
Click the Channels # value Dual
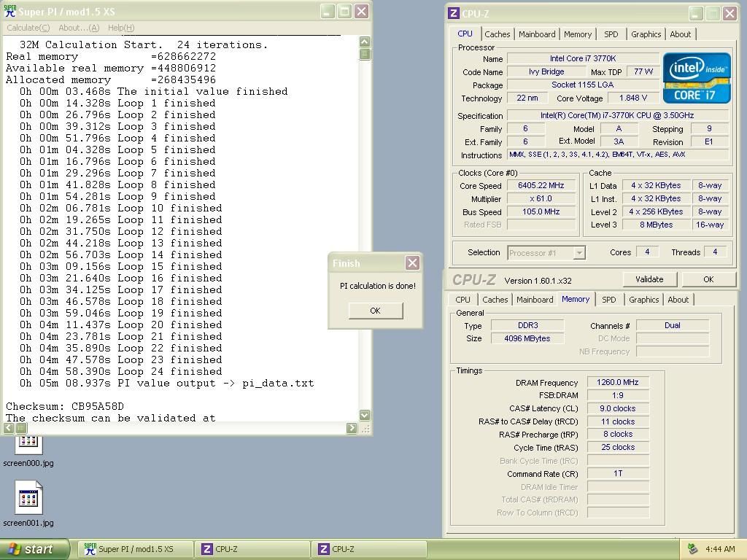(672, 325)
